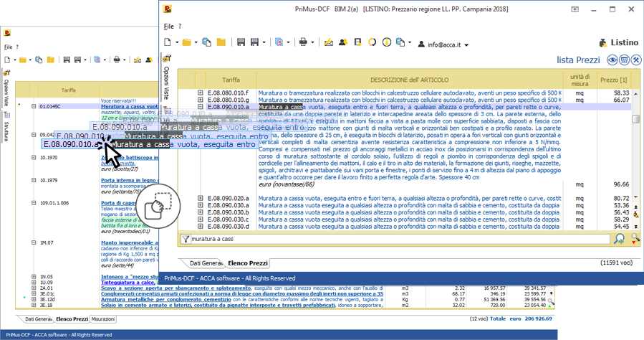The height and width of the screenshot is (340, 644).
Task: Select Elenco Prezzi tab in front window
Action: (248, 263)
